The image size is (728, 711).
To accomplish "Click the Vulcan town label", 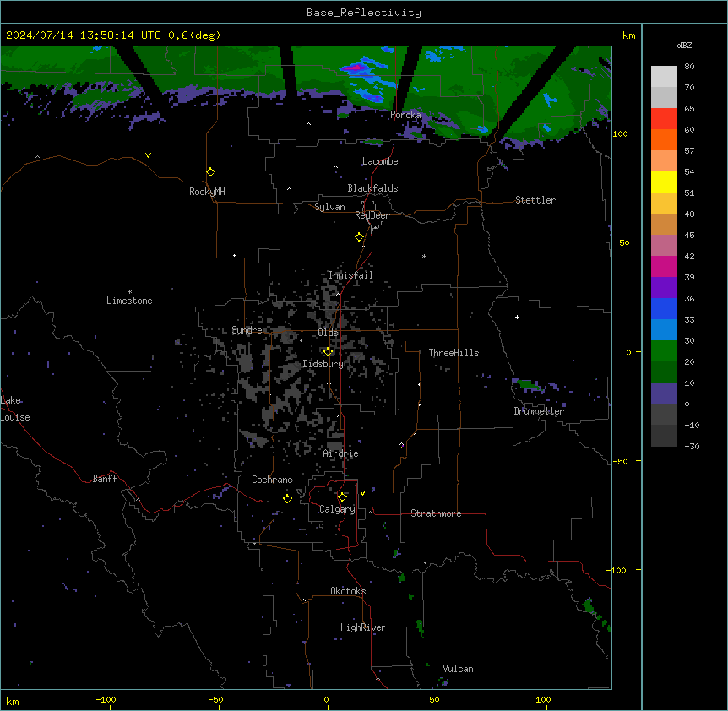I will (458, 669).
